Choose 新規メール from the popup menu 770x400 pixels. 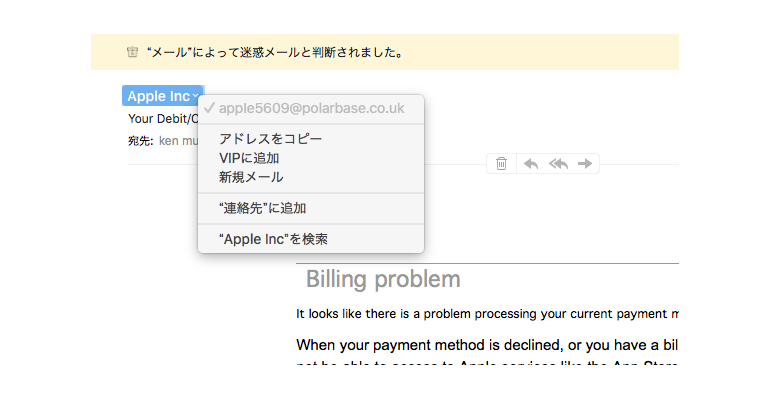(x=251, y=177)
